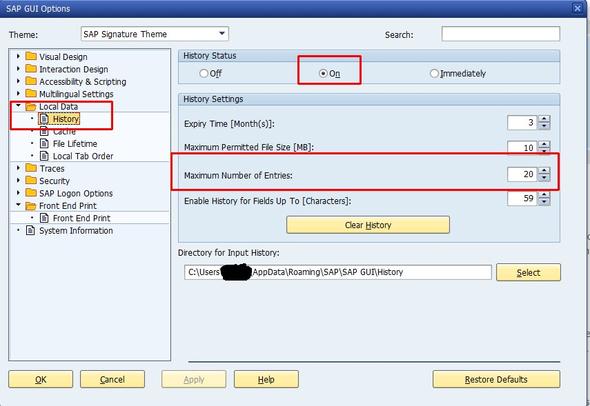Collapse the Front End Print folder arrow
This screenshot has height=406, width=590.
18,205
